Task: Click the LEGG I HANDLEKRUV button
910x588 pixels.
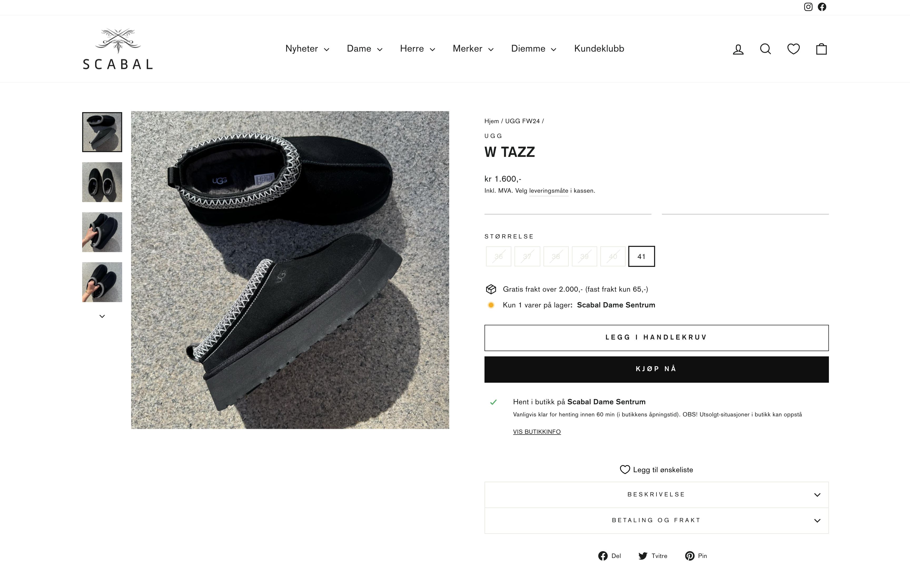Action: click(x=656, y=337)
